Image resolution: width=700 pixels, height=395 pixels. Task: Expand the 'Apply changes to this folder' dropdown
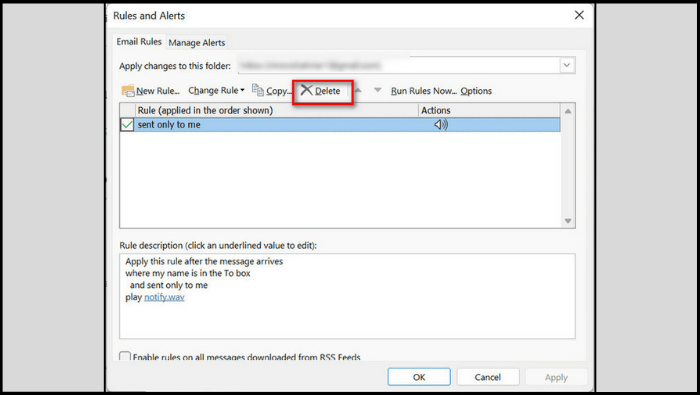pos(567,65)
